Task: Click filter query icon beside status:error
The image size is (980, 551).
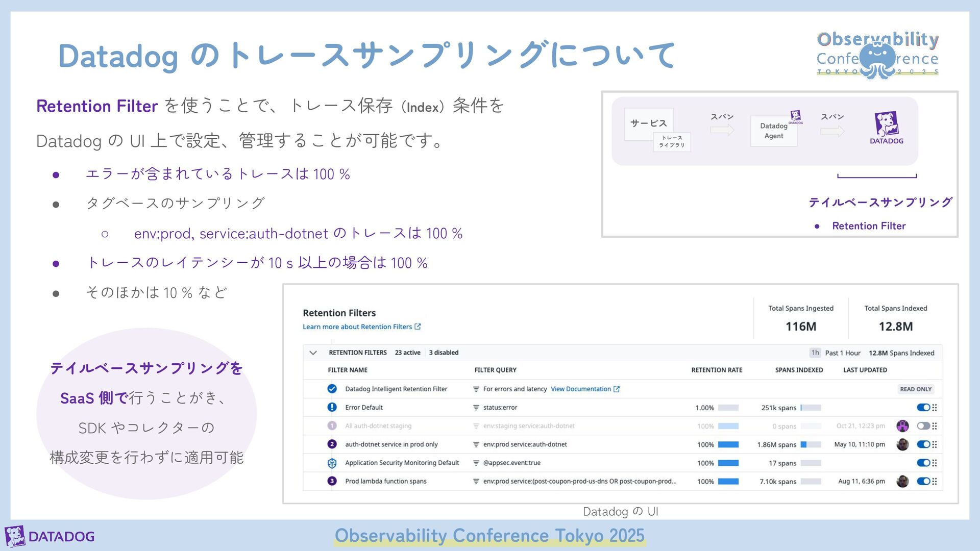Action: (476, 408)
